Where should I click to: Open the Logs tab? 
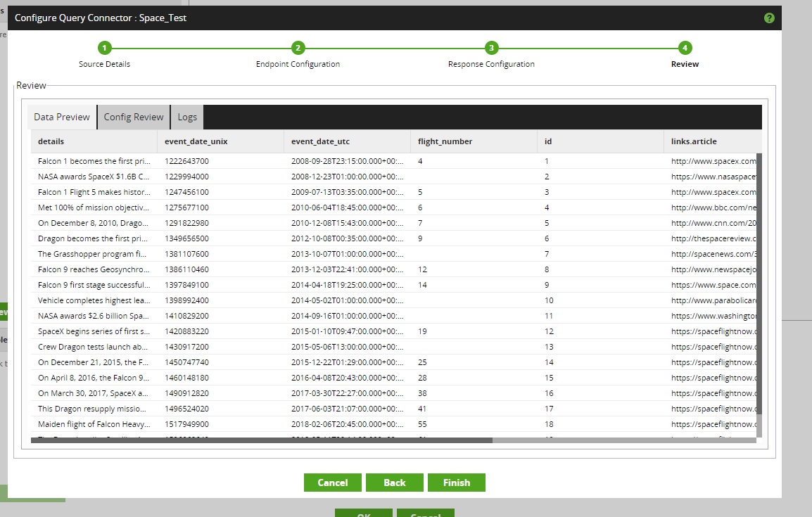[x=186, y=117]
